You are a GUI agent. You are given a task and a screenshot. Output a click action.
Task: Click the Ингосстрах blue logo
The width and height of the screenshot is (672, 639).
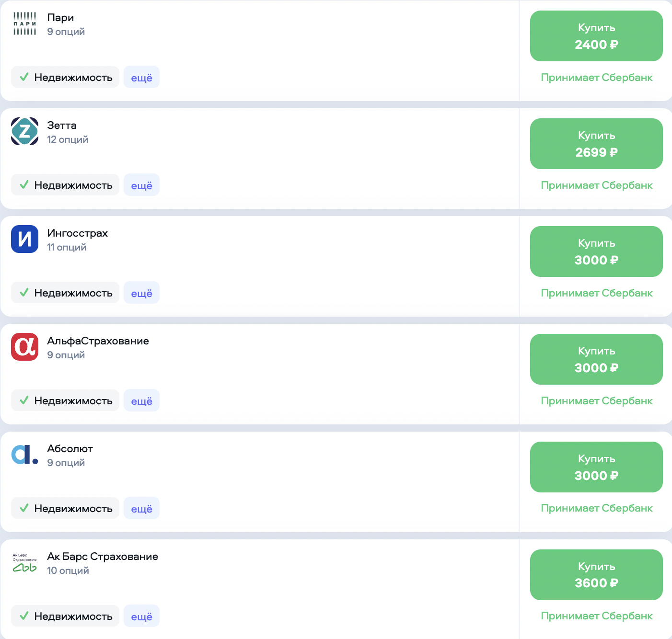24,239
